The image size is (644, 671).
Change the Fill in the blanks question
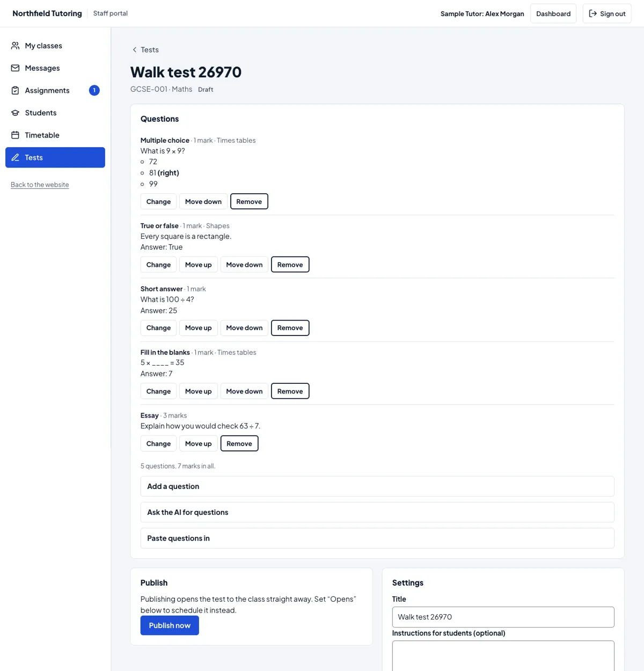(x=158, y=391)
